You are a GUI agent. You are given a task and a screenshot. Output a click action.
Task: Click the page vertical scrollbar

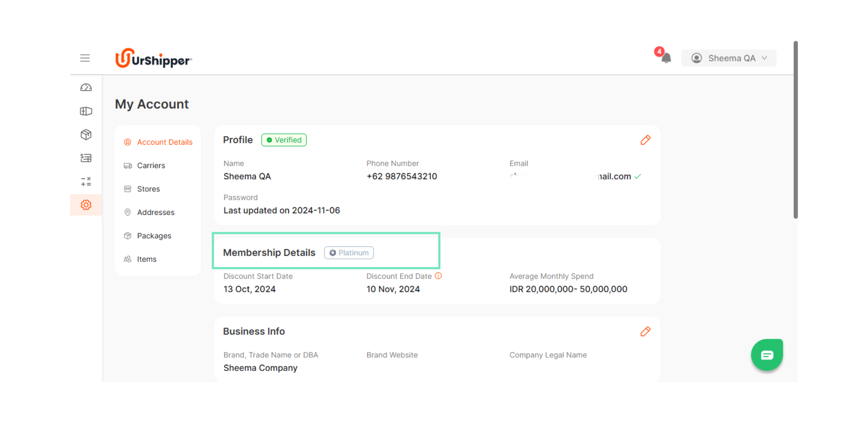(796, 130)
